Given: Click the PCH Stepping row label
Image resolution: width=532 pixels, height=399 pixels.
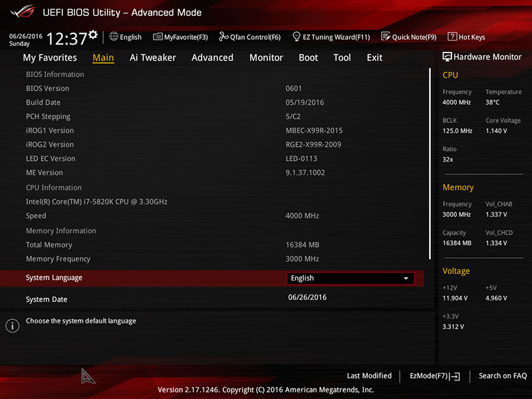Looking at the screenshot, I should click(48, 116).
